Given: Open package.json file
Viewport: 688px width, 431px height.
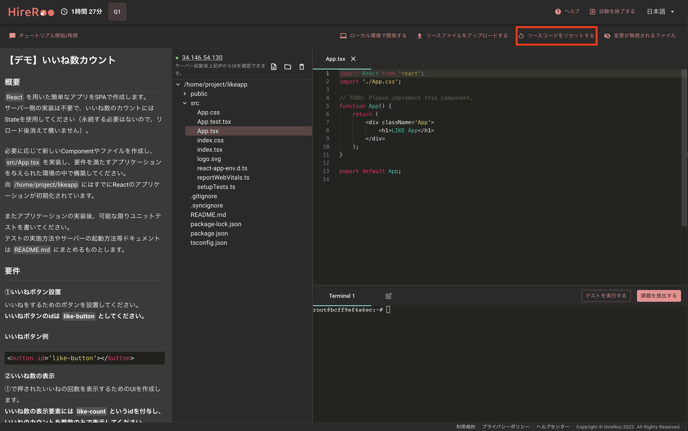Looking at the screenshot, I should pyautogui.click(x=209, y=233).
